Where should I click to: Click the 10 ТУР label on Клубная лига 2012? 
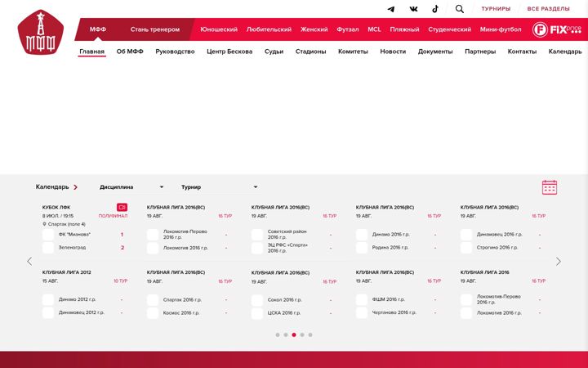[x=120, y=280]
